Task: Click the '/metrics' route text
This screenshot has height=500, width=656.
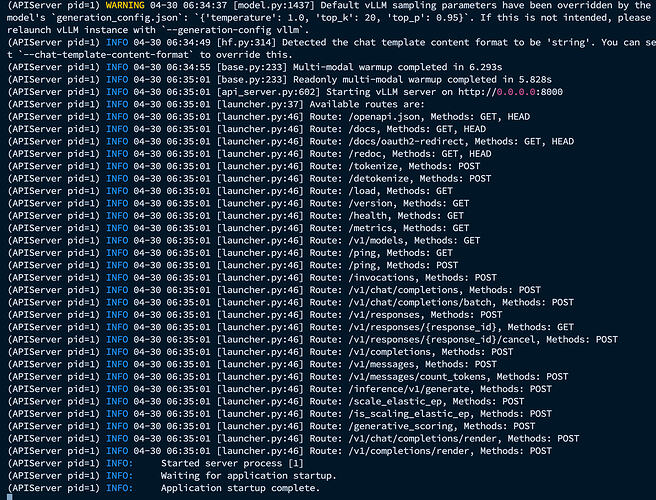Action: 370,228
